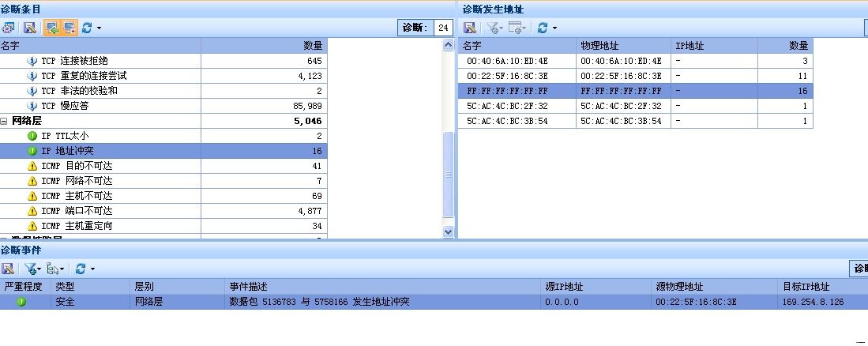Click info icon beside TCP 重复的连接尝试
This screenshot has height=346, width=868.
(32, 76)
